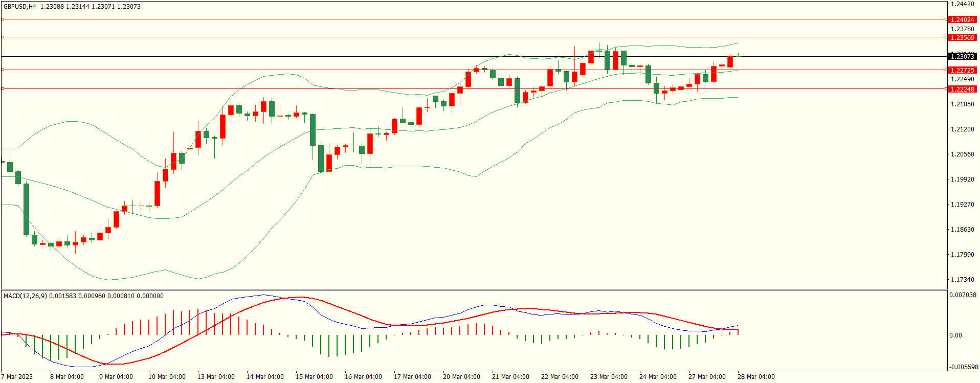Click the 1.21850 price scale value

962,104
